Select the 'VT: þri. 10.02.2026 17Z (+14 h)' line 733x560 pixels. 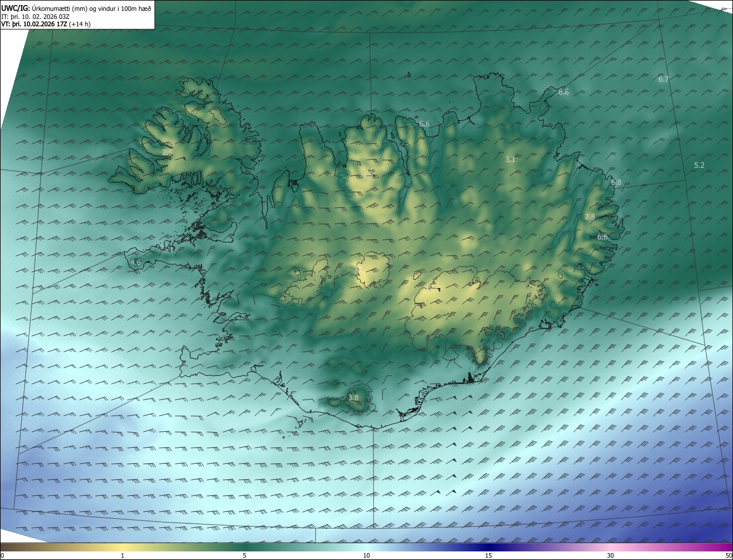click(x=45, y=24)
